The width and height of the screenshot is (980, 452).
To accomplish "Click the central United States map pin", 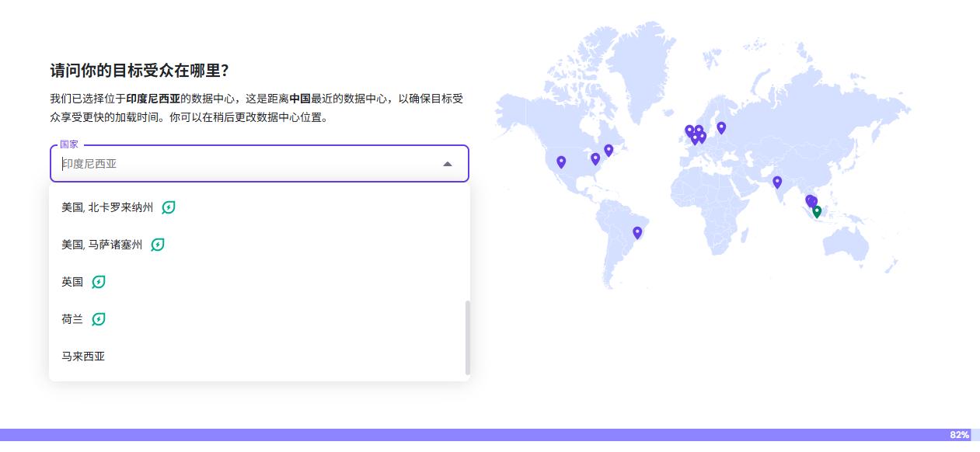I will pyautogui.click(x=595, y=158).
